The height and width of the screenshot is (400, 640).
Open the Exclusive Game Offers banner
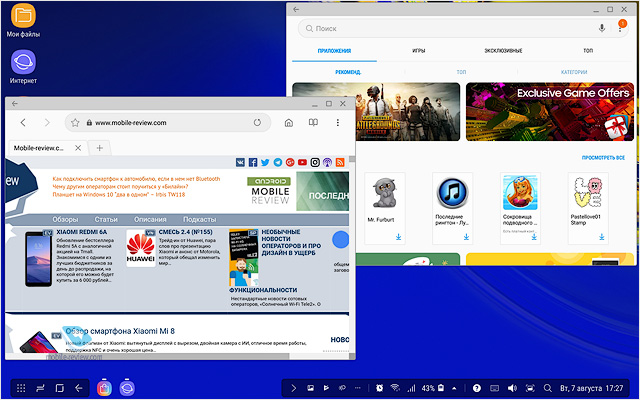point(550,111)
